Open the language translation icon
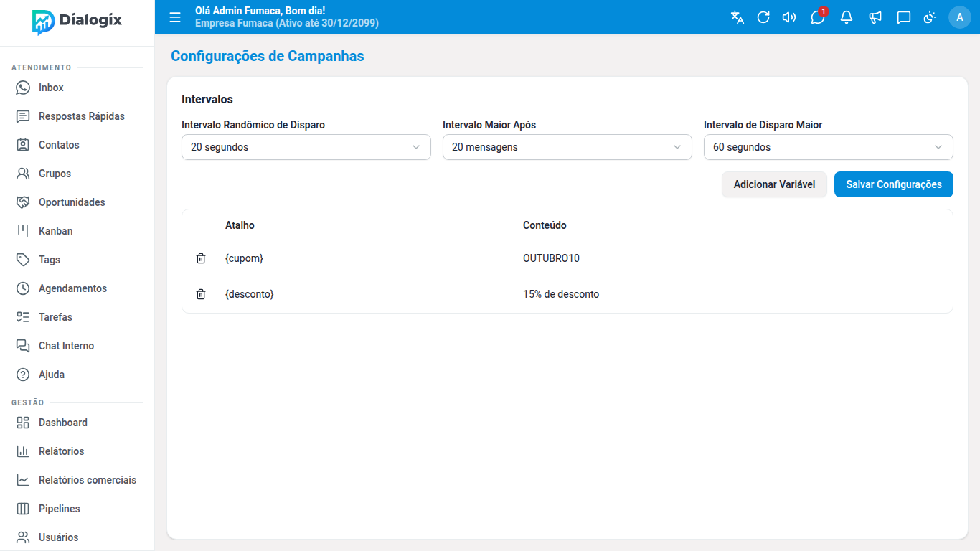This screenshot has width=980, height=551. (738, 17)
